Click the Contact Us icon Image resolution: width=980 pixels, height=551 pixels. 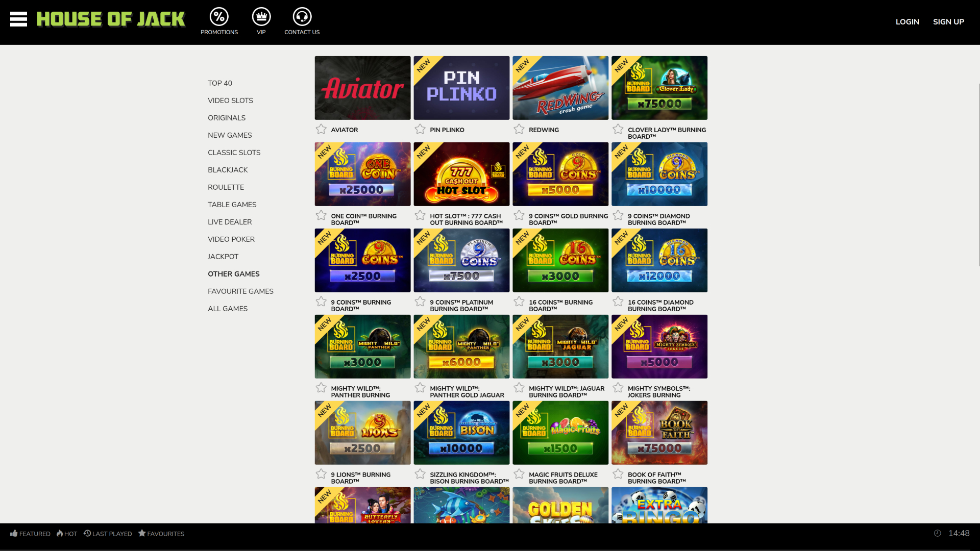[302, 16]
